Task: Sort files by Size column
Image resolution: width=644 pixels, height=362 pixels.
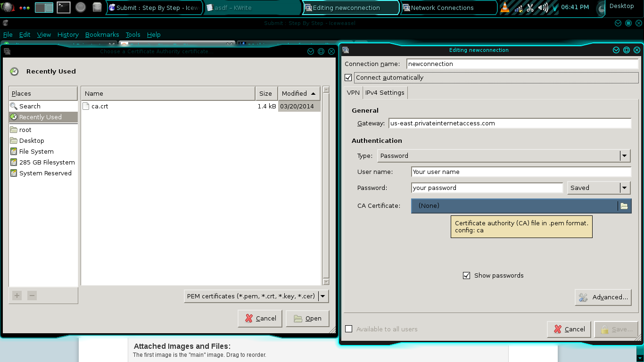Action: pos(266,93)
